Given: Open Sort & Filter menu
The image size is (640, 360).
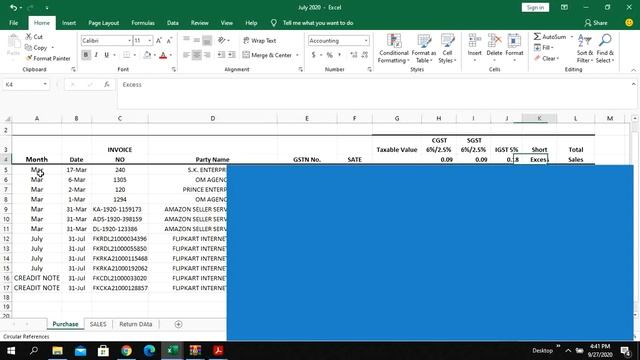Looking at the screenshot, I should click(584, 49).
